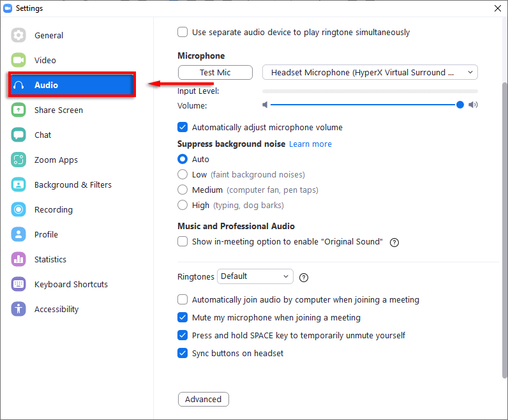Switch to Background & Filters section
This screenshot has width=508, height=420.
coord(73,184)
